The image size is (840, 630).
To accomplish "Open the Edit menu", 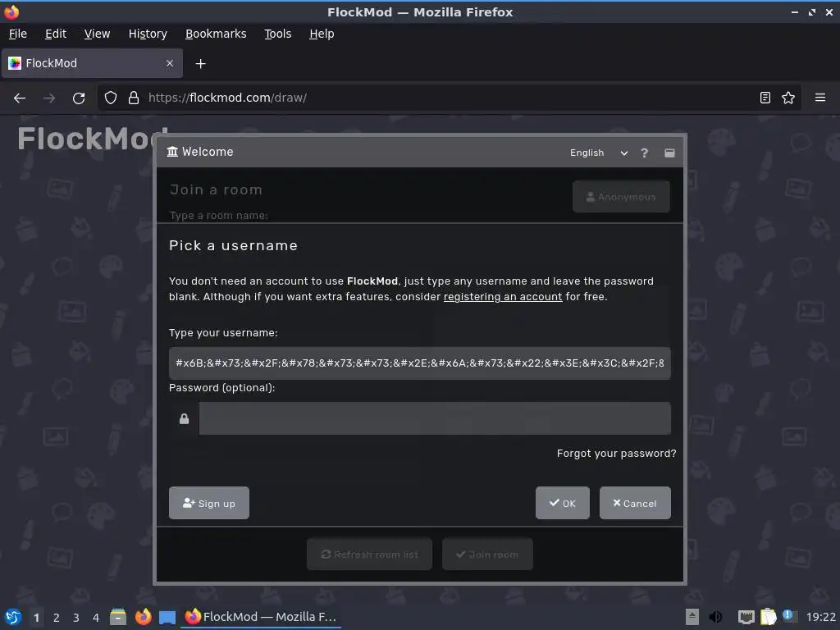I will click(56, 34).
